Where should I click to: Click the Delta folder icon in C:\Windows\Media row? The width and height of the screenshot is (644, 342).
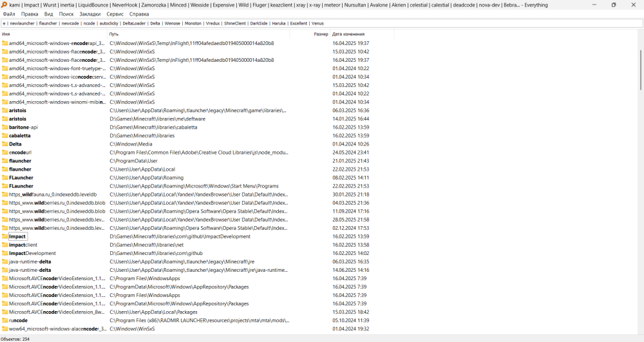pos(5,144)
